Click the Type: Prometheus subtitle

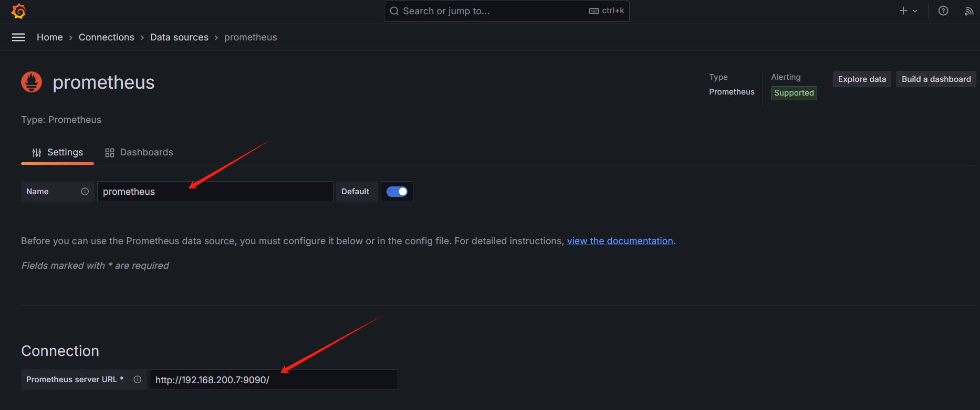click(x=61, y=120)
